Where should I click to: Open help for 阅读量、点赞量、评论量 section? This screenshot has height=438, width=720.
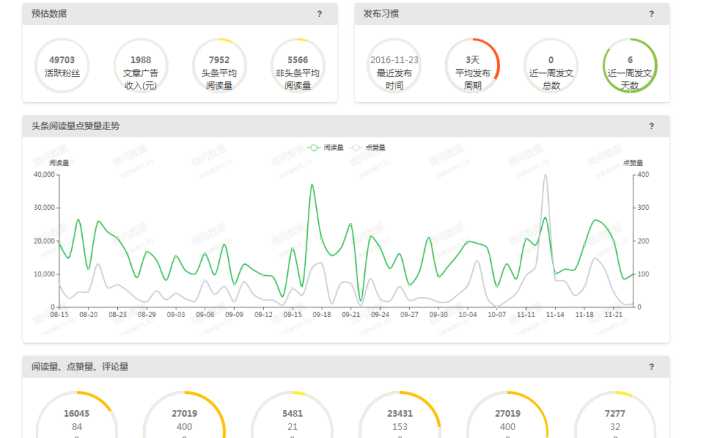tap(651, 367)
